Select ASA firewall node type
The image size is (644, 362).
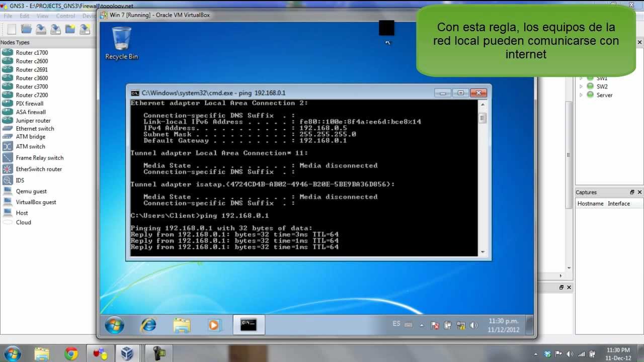point(31,112)
